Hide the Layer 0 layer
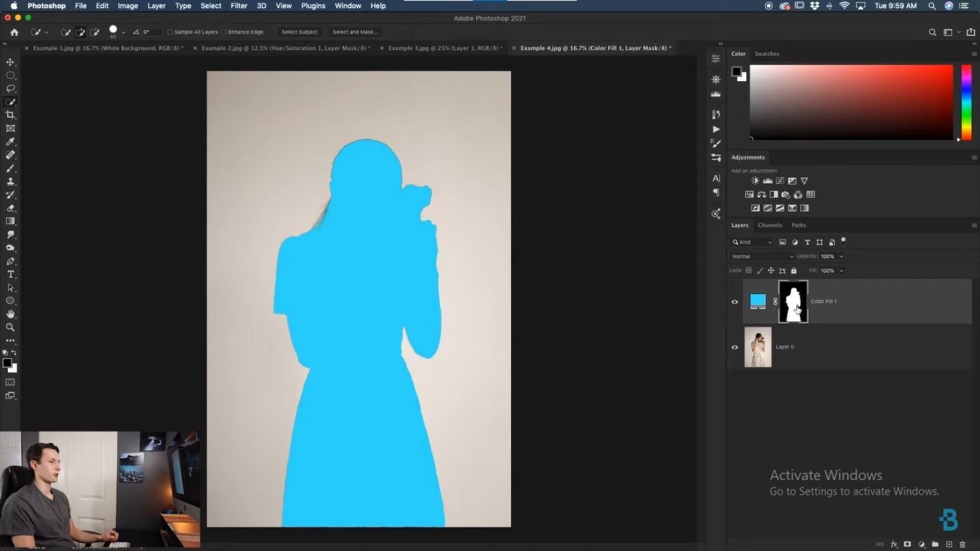 [734, 347]
